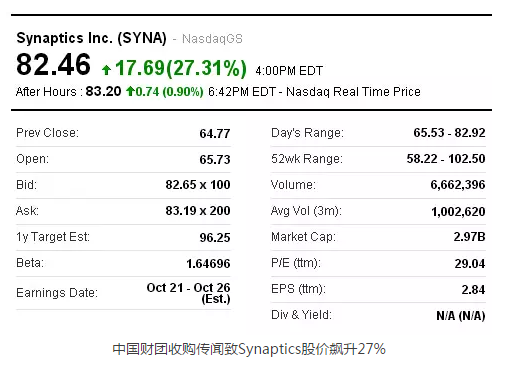The image size is (531, 365).
Task: Click the Day's Range 65.53 - 82.92
Action: [x=449, y=132]
